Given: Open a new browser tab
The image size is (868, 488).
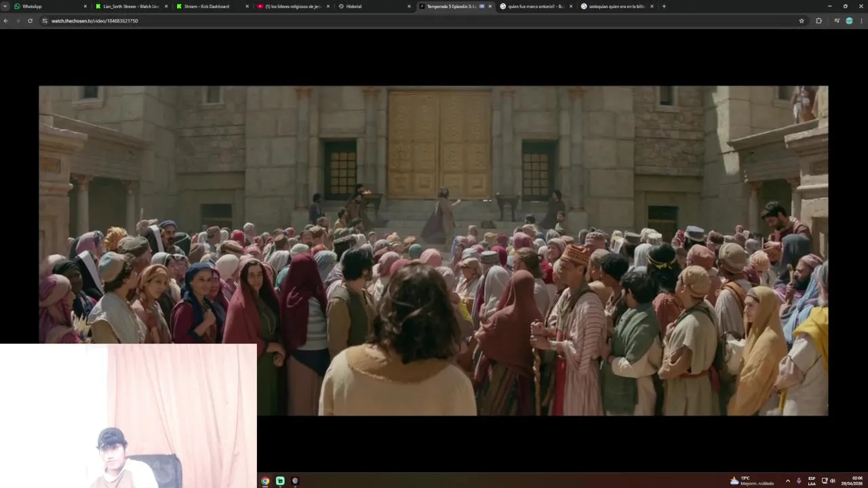Looking at the screenshot, I should (664, 6).
